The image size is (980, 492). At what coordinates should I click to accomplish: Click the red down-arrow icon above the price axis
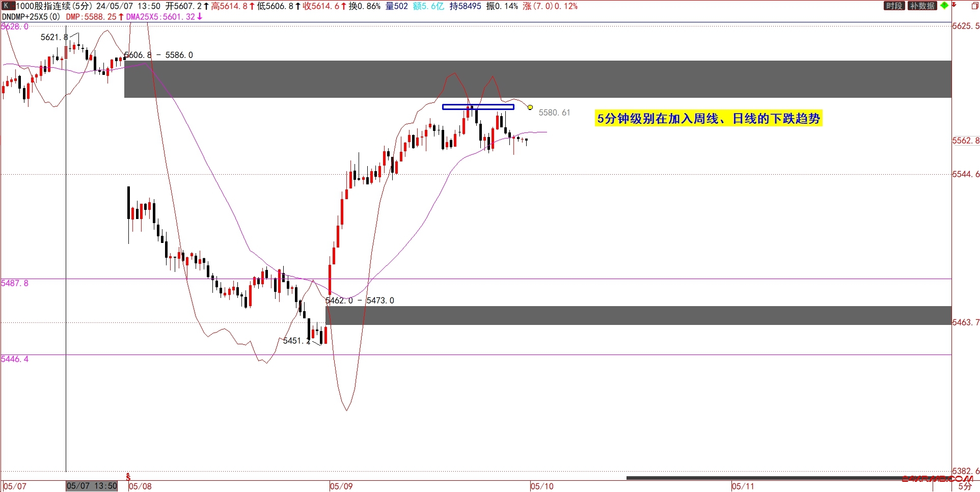click(x=954, y=5)
